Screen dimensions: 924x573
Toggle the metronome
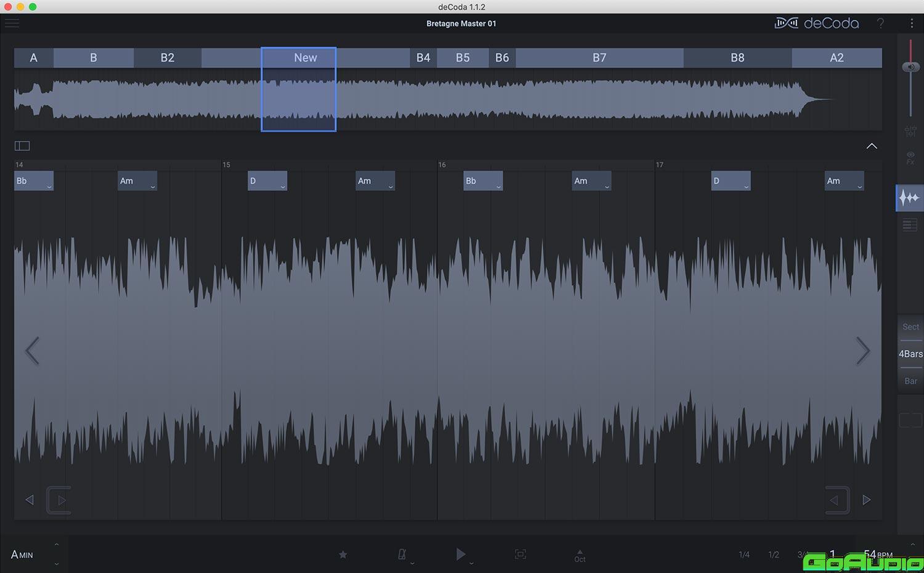[402, 555]
